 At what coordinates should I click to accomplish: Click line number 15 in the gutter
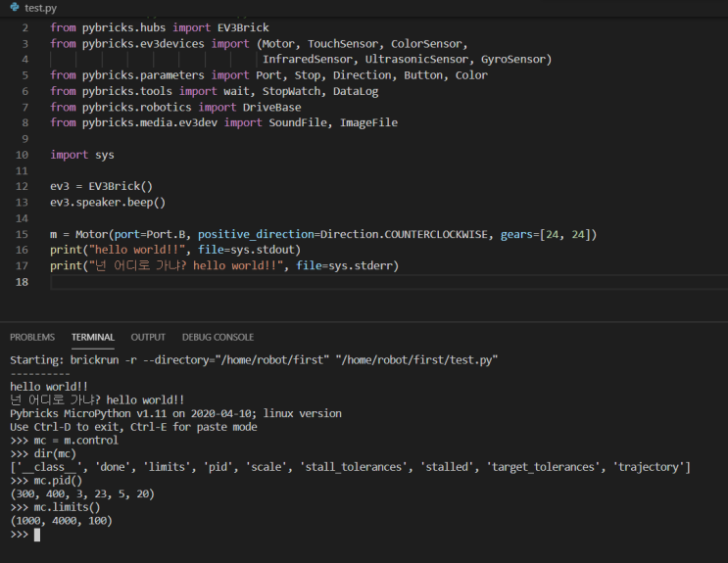[x=24, y=234]
